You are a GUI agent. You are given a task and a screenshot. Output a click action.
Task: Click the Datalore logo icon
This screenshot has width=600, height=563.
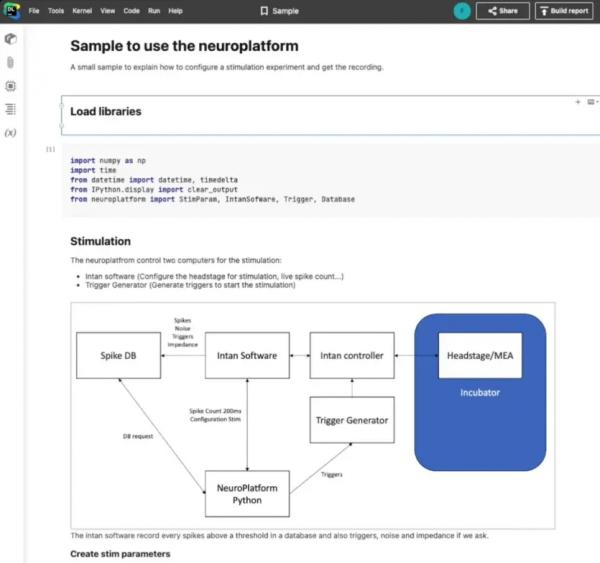tap(12, 10)
